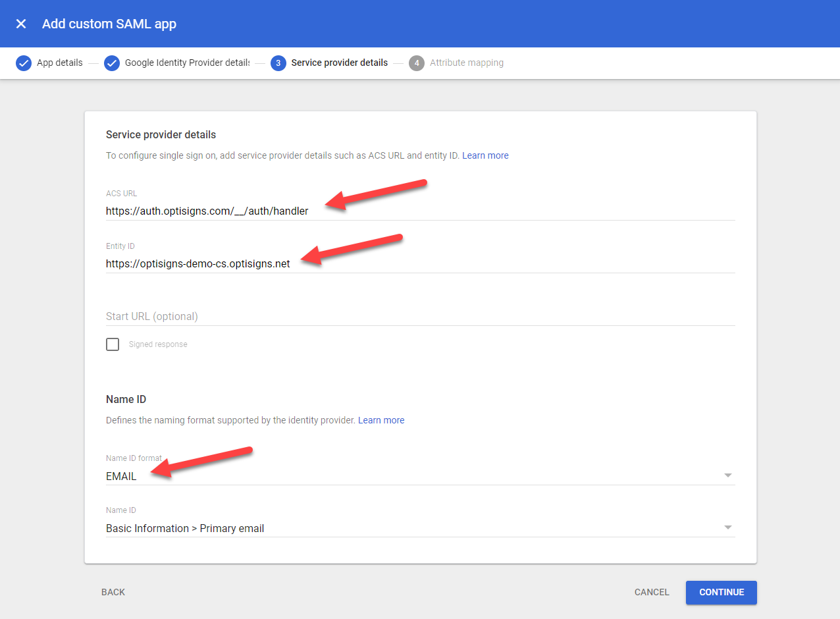Screen dimensions: 840x619
Task: Click the App details checkmark icon
Action: [x=24, y=63]
